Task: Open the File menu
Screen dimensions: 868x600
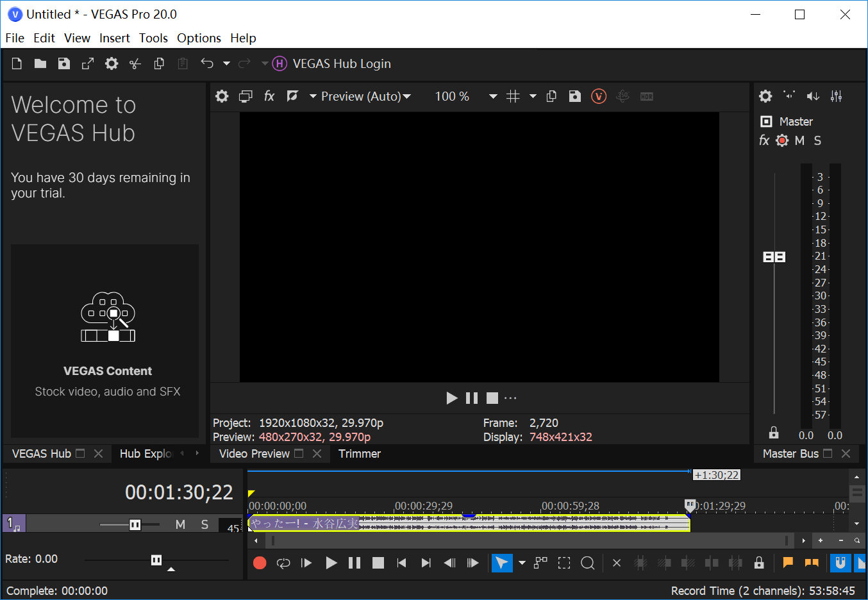Action: pos(15,38)
